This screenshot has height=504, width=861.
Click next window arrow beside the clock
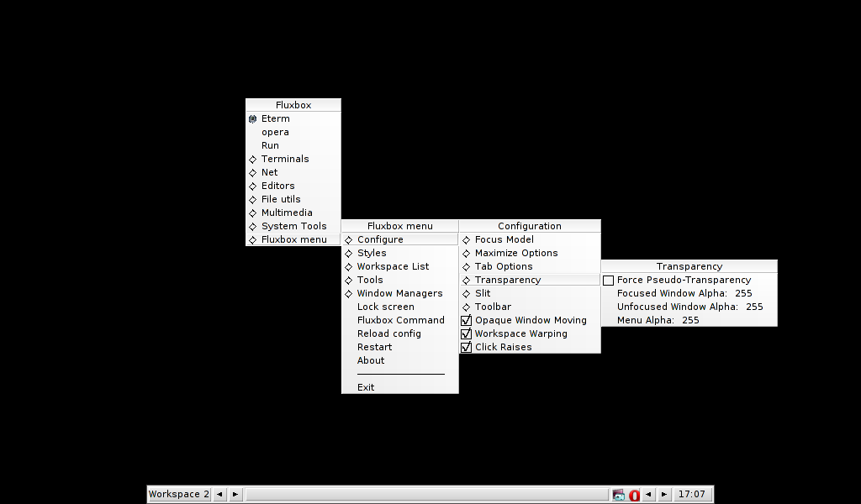tap(664, 495)
